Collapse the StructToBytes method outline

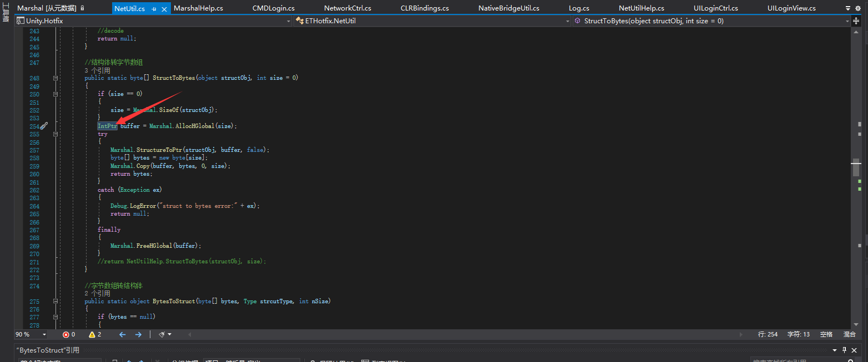(55, 78)
